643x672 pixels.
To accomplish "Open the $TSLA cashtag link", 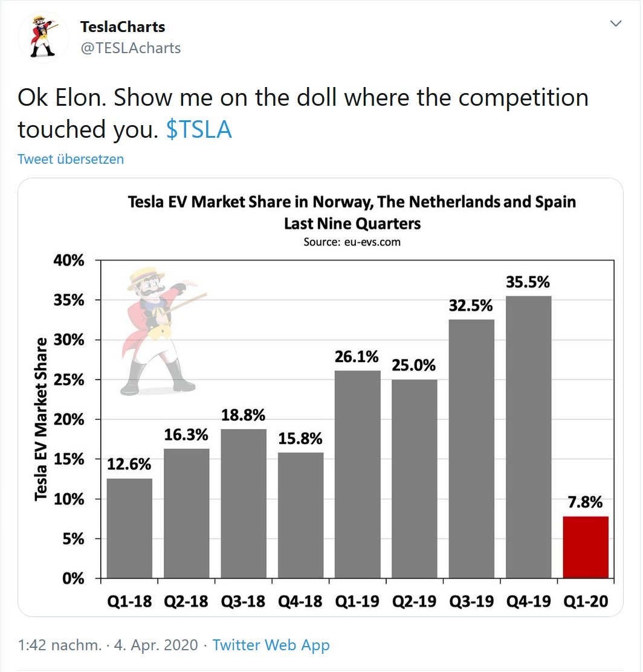I will pyautogui.click(x=199, y=129).
